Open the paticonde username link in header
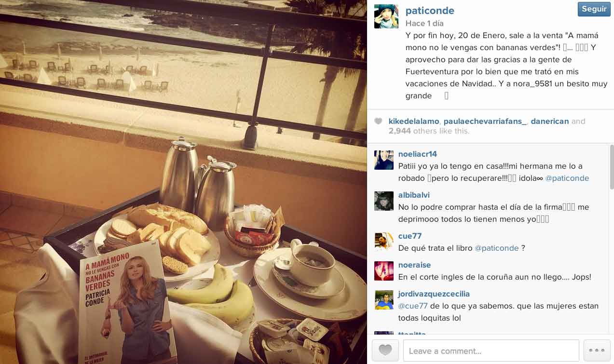The height and width of the screenshot is (364, 614). (x=430, y=11)
